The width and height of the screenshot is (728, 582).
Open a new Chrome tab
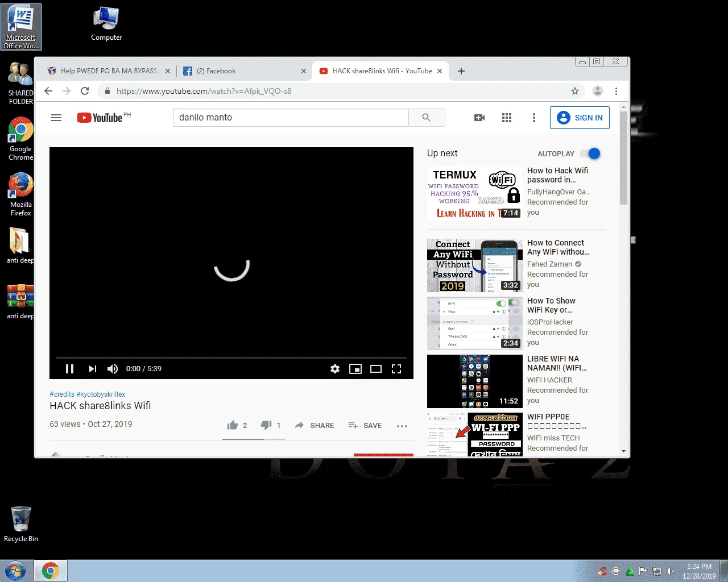point(461,71)
